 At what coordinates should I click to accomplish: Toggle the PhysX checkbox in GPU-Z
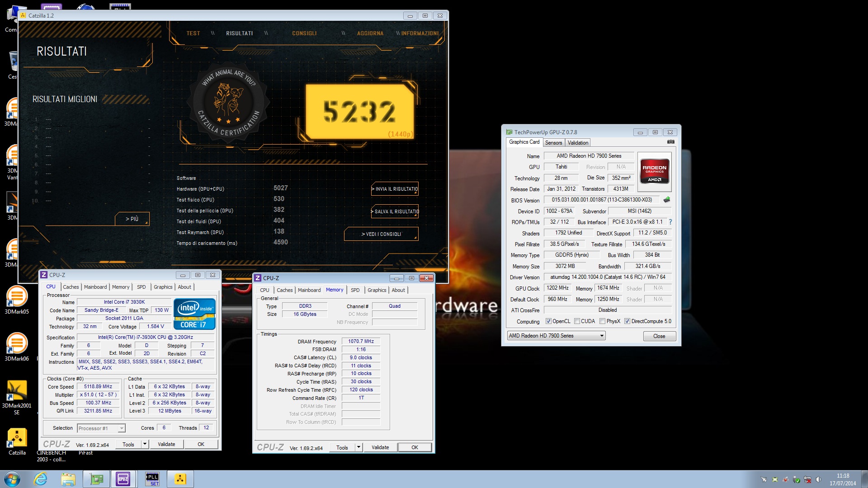[602, 321]
